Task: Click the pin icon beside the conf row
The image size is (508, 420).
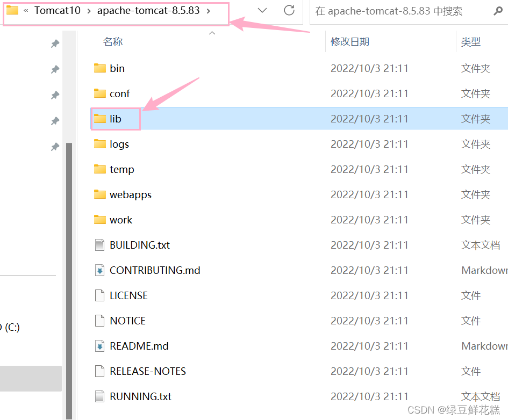Action: coord(55,95)
